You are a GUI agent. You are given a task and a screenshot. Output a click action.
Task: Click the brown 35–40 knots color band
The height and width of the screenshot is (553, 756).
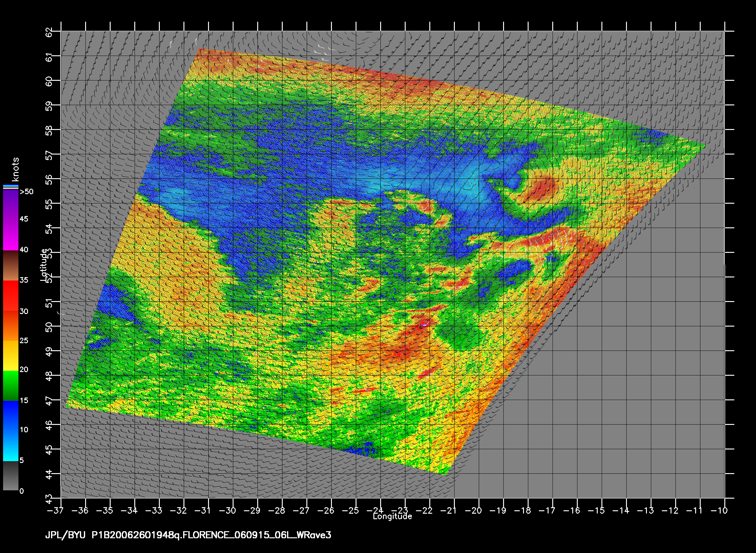coord(11,265)
